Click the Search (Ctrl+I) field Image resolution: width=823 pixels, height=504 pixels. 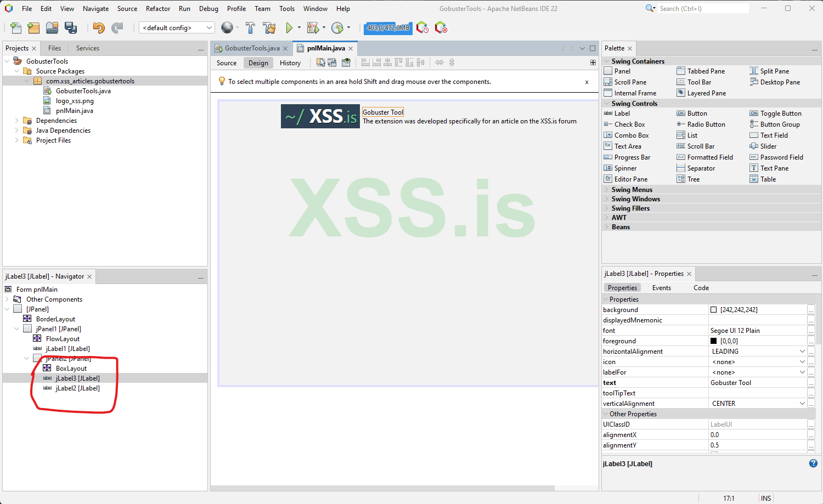pos(702,8)
